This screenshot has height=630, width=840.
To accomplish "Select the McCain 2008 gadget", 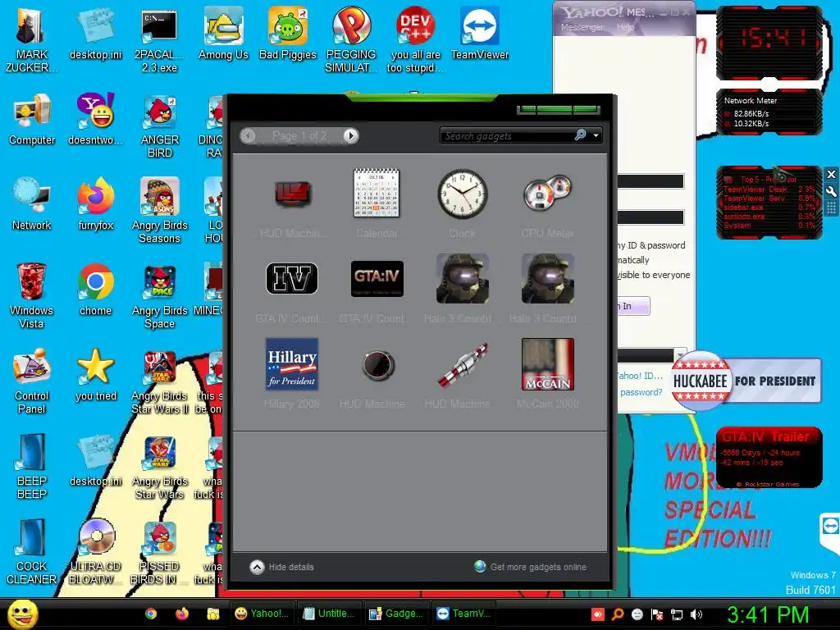I will click(547, 373).
